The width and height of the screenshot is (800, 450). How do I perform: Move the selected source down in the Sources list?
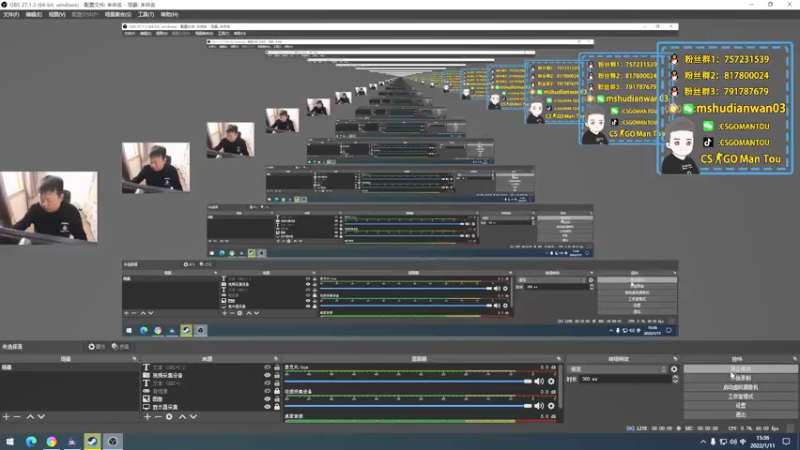point(193,417)
